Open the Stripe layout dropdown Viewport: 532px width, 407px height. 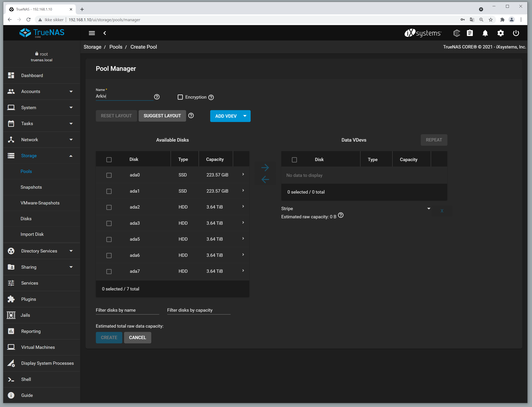point(355,209)
